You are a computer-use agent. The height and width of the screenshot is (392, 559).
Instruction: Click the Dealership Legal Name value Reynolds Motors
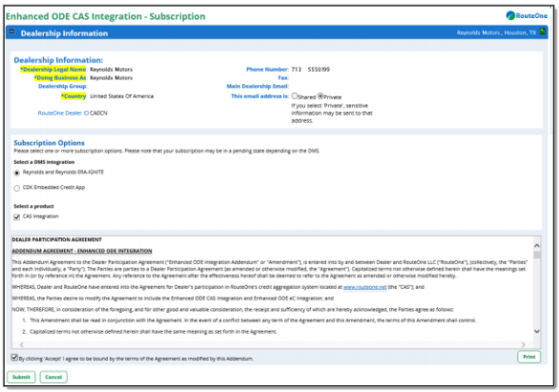pos(112,69)
